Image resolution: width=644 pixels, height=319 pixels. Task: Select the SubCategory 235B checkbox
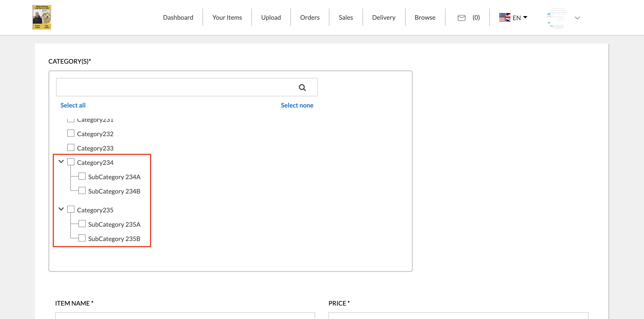(82, 238)
